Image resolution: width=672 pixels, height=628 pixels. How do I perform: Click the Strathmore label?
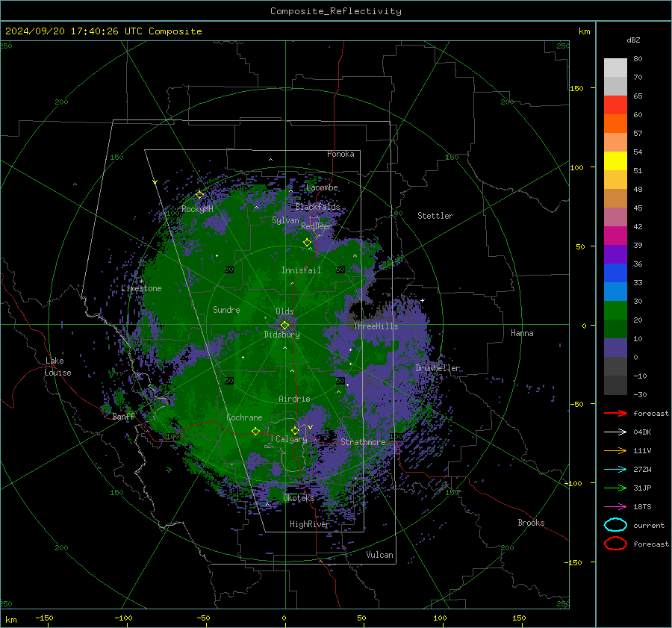(x=363, y=442)
